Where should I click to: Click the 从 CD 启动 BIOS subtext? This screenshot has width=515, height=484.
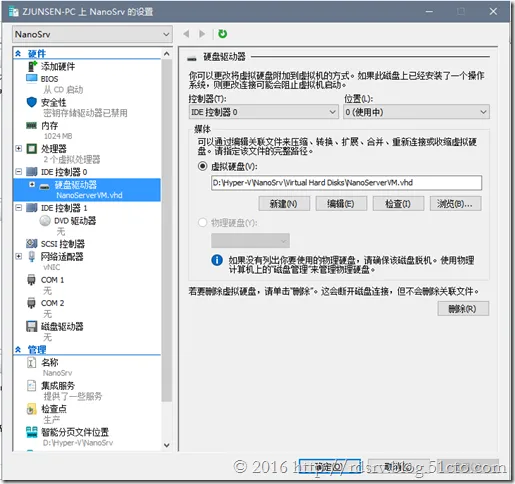[63, 90]
